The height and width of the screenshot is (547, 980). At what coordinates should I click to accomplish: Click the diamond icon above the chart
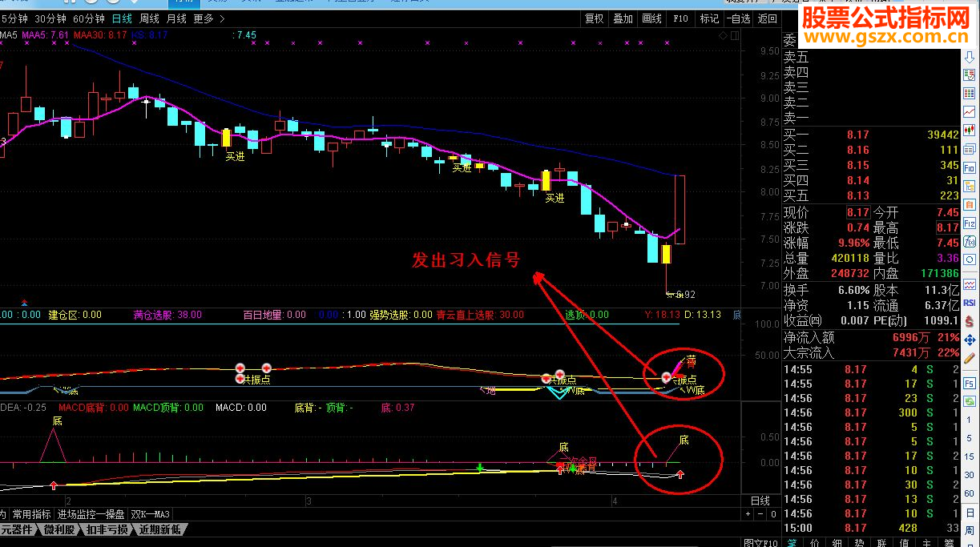723,36
